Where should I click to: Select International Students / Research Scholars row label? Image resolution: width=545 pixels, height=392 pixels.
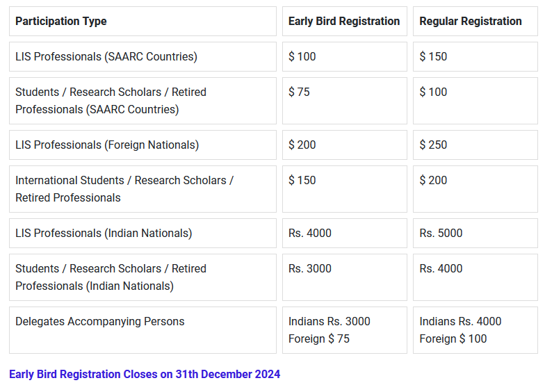point(143,189)
